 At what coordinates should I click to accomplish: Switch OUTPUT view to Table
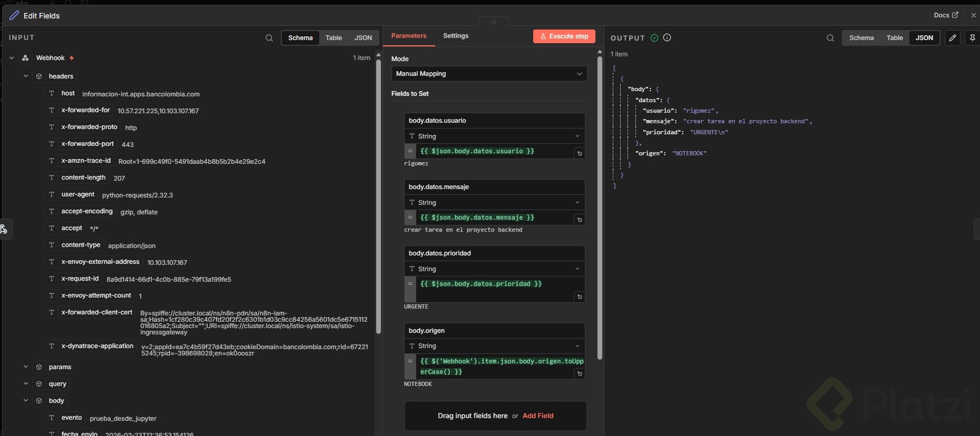click(x=895, y=38)
